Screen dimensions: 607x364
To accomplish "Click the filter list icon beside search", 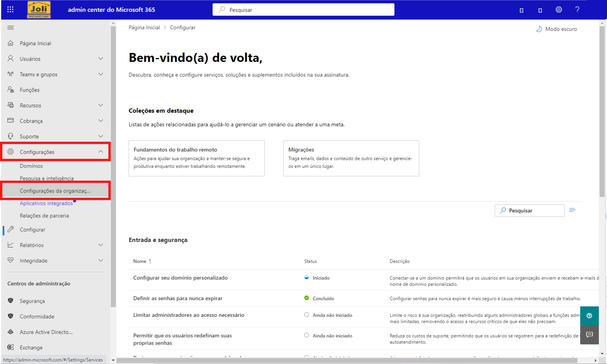I will pos(572,210).
